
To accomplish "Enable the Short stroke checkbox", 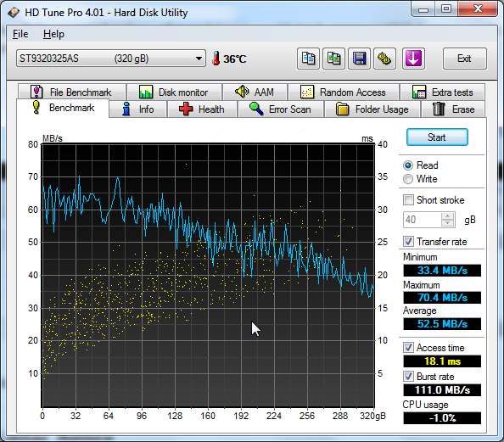I will click(x=408, y=200).
